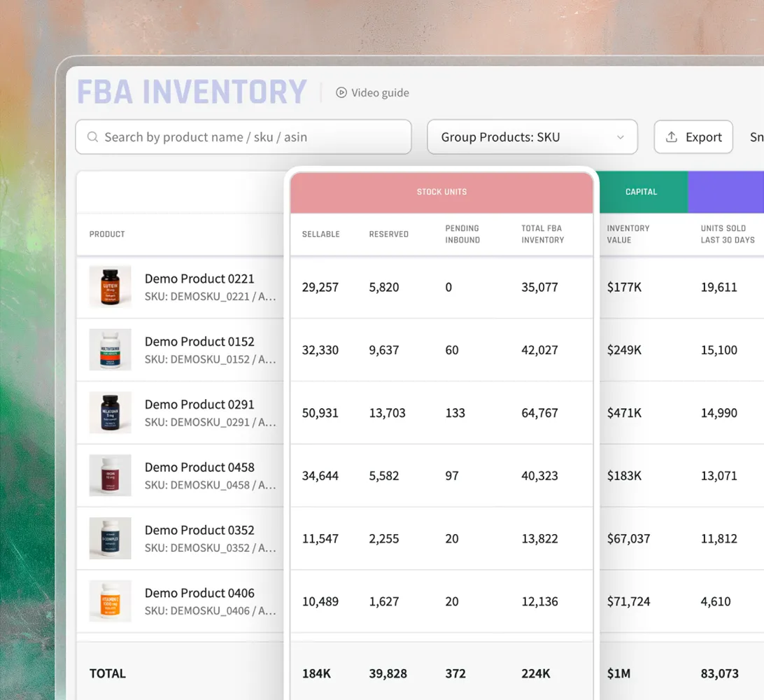Select the Capital column group header

pos(641,192)
